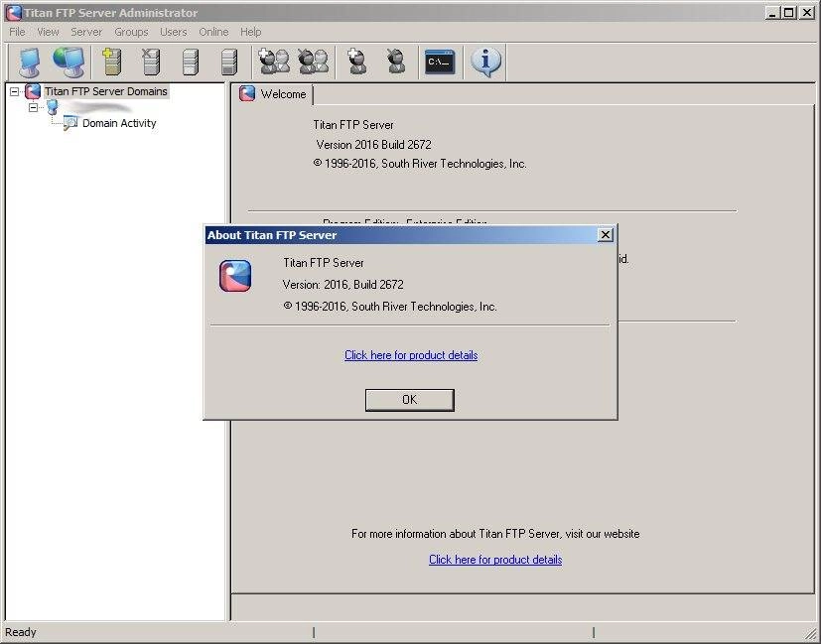Click the plain server icon after the delete server icon

[x=190, y=63]
